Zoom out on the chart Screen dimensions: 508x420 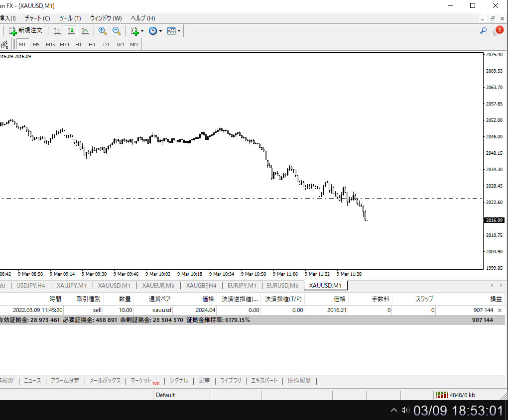coord(117,31)
